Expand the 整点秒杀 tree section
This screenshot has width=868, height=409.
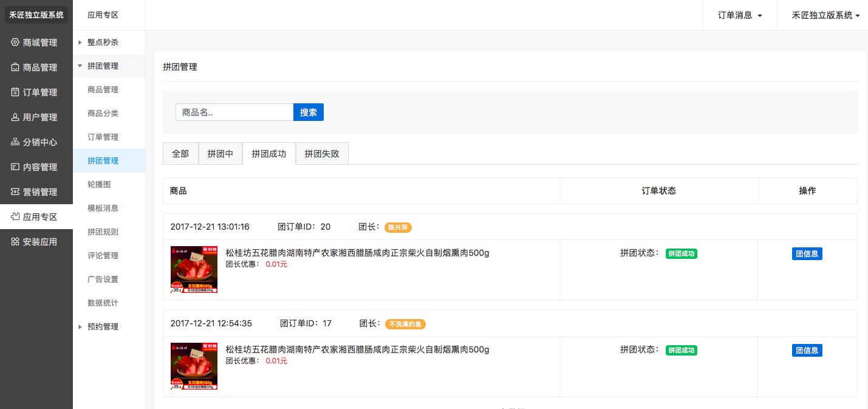point(80,43)
